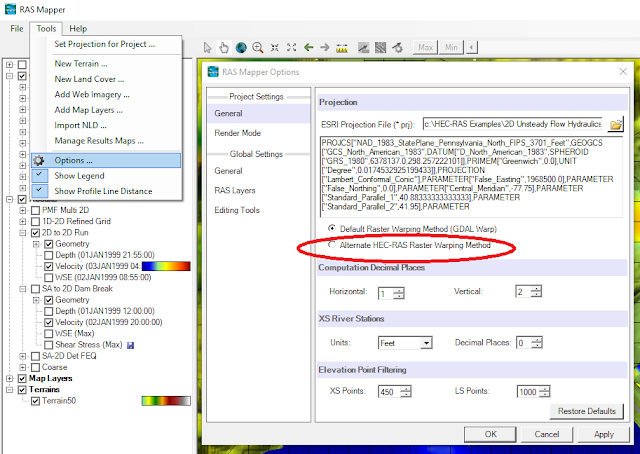Click the Min button in toolbar
The width and height of the screenshot is (640, 454).
(x=451, y=47)
